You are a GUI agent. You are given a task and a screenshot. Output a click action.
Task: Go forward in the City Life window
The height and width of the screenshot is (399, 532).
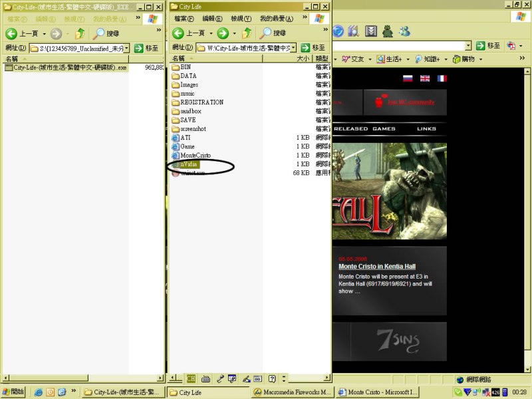click(223, 33)
